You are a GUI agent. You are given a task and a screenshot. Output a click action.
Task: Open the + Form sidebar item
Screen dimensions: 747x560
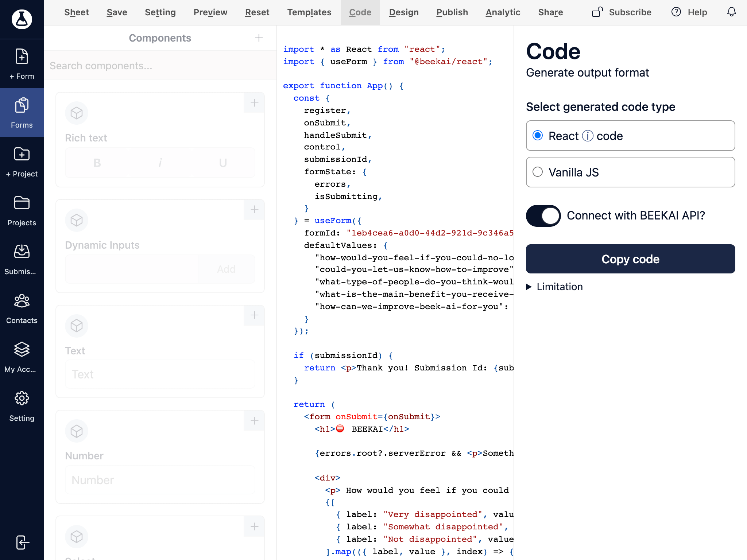[x=22, y=64]
